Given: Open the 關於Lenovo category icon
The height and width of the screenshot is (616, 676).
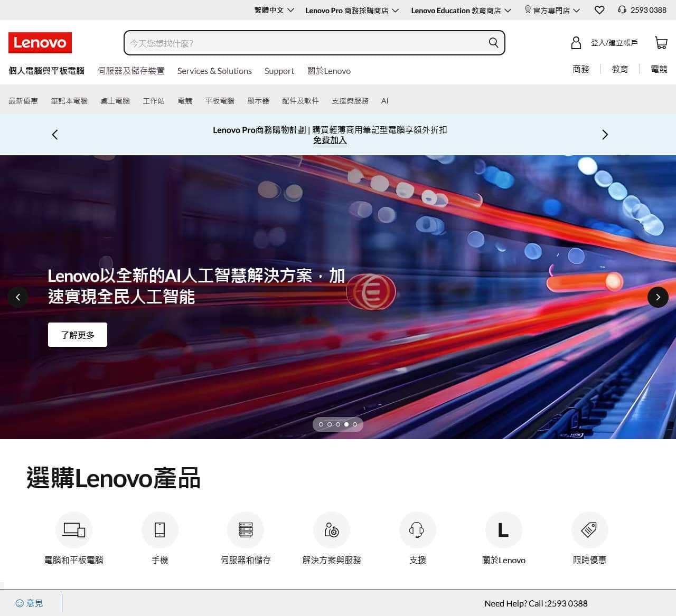Looking at the screenshot, I should 504,529.
